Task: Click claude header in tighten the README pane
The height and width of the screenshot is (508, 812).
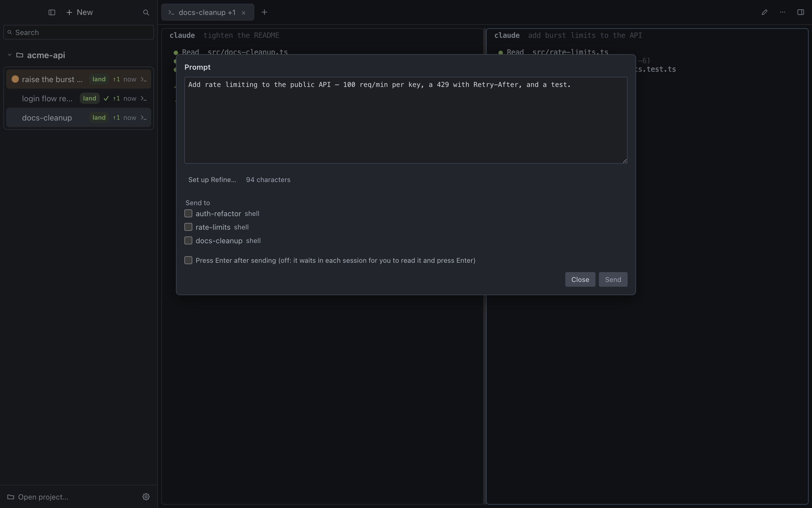Action: (x=182, y=35)
